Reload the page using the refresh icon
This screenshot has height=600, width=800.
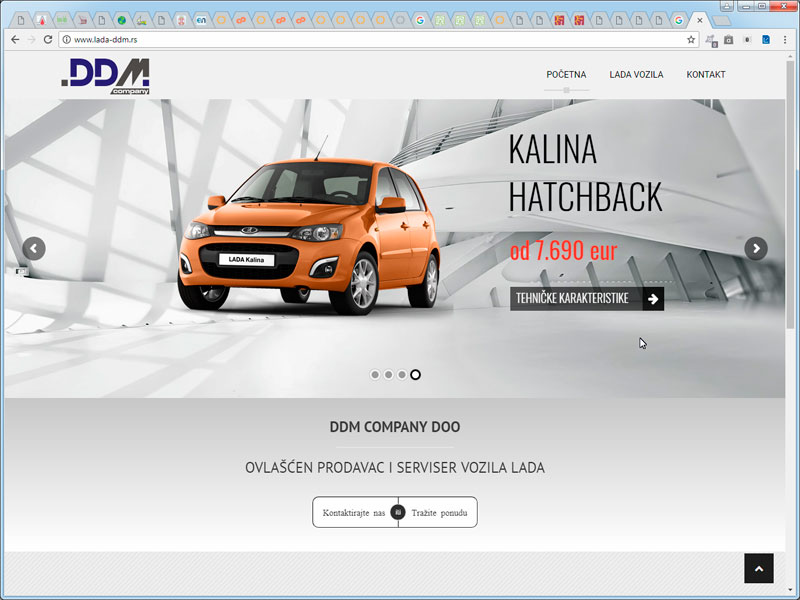pos(48,39)
